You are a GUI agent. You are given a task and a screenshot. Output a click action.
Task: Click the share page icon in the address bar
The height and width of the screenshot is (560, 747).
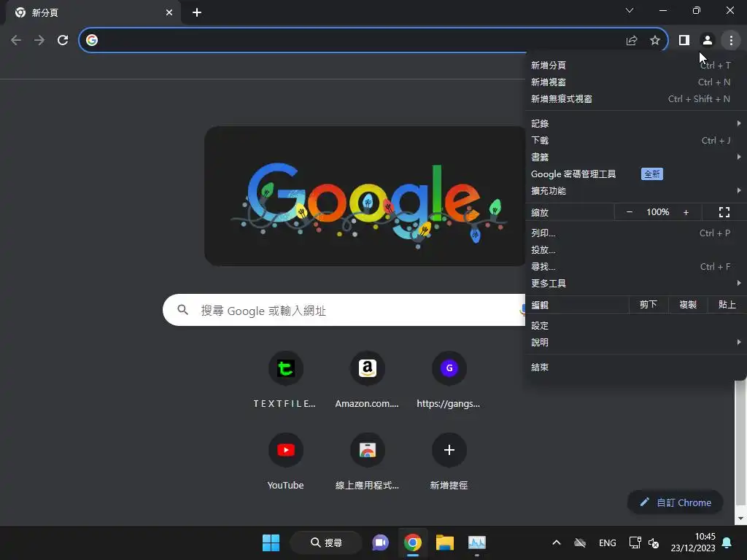[632, 41]
